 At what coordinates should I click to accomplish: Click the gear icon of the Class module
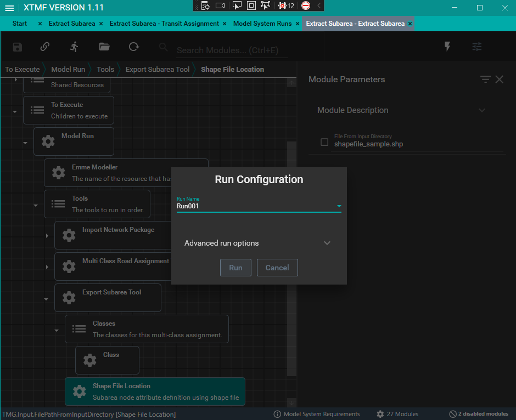coord(90,360)
